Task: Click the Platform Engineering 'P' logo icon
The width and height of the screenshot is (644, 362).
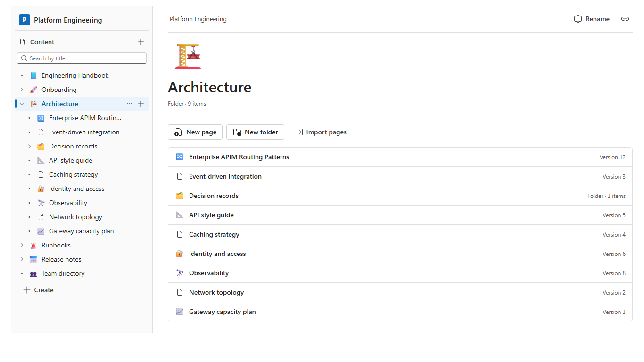Action: tap(25, 20)
